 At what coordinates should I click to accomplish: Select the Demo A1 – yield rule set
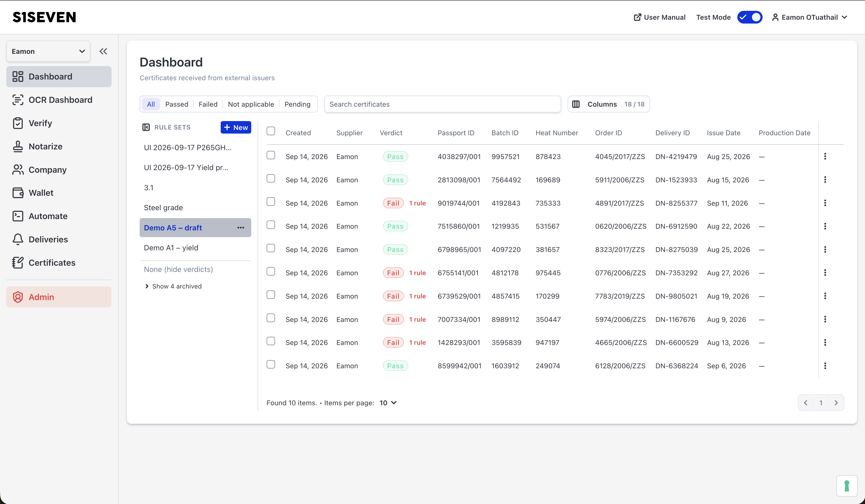click(x=195, y=248)
